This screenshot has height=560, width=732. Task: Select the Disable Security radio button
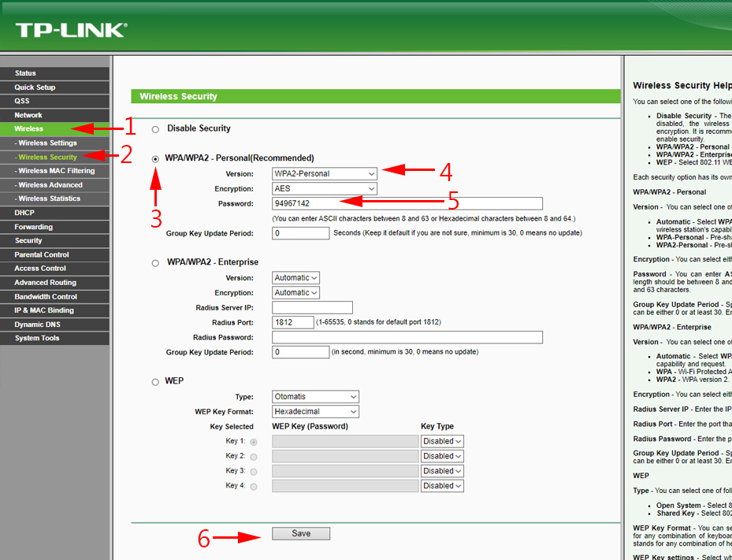155,129
